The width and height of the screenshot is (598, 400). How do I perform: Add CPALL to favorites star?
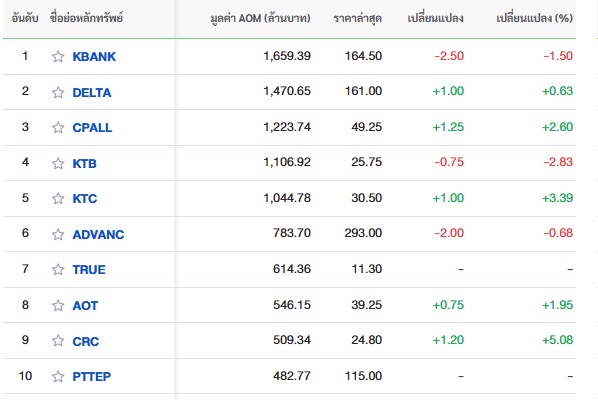(58, 127)
